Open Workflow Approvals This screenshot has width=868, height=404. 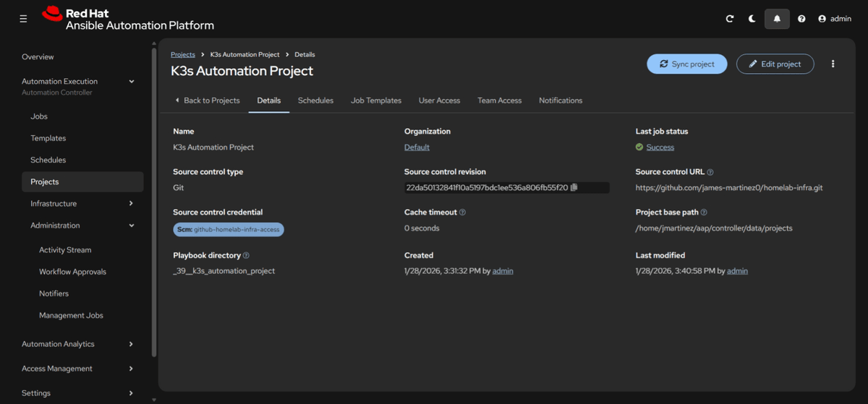pos(72,271)
